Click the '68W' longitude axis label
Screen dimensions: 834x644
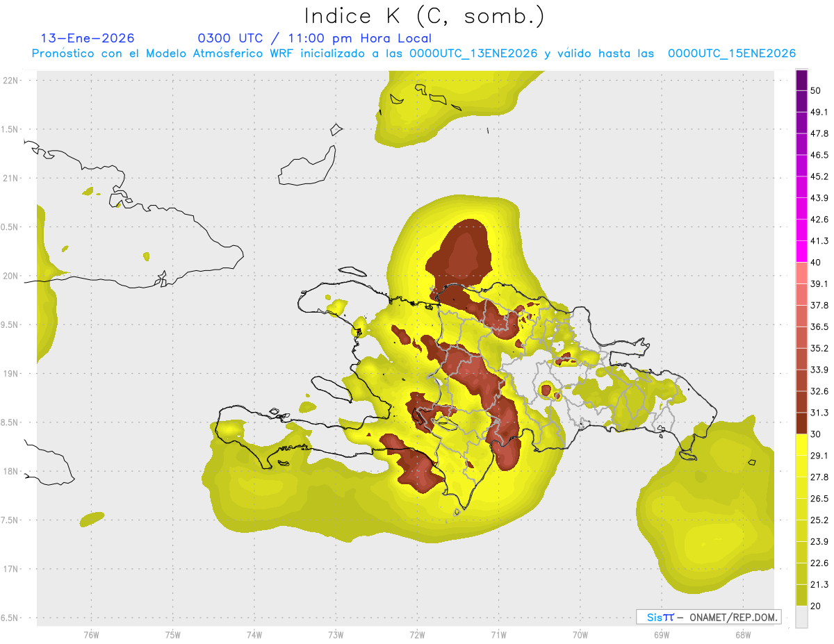[742, 635]
